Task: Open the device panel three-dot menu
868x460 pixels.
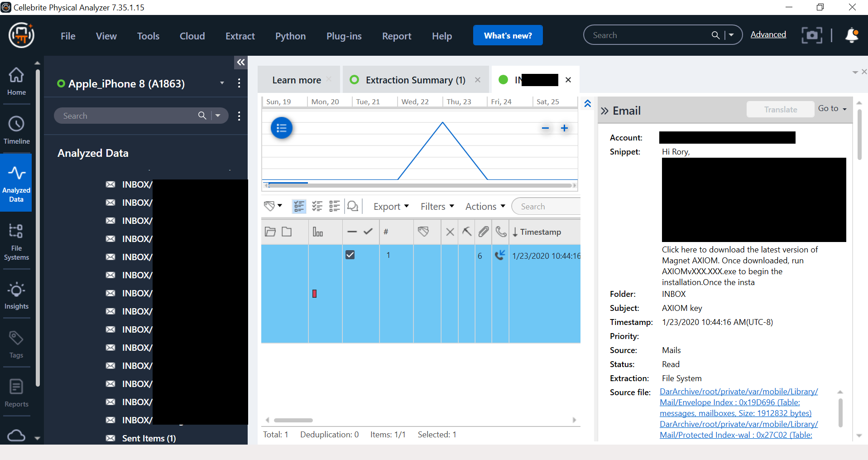Action: 239,83
